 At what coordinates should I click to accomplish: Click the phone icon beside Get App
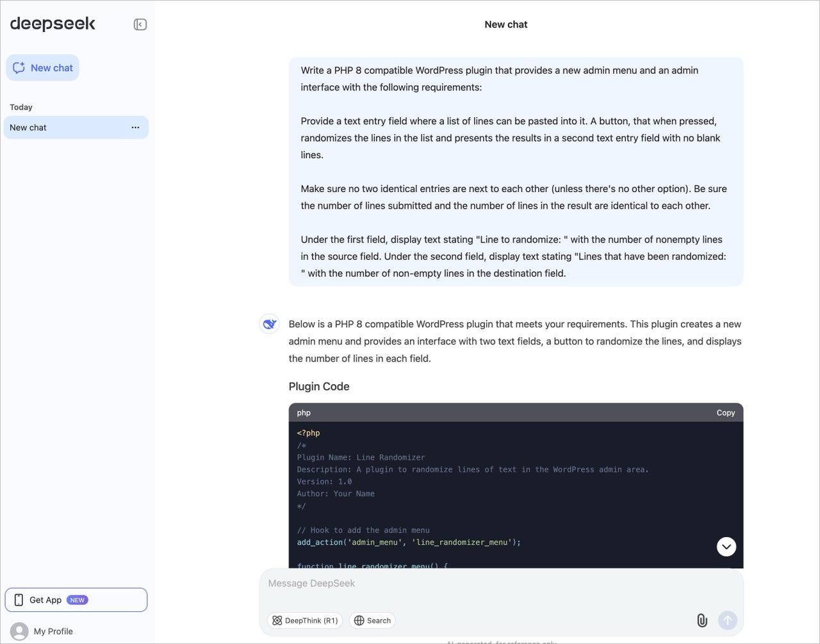tap(19, 600)
